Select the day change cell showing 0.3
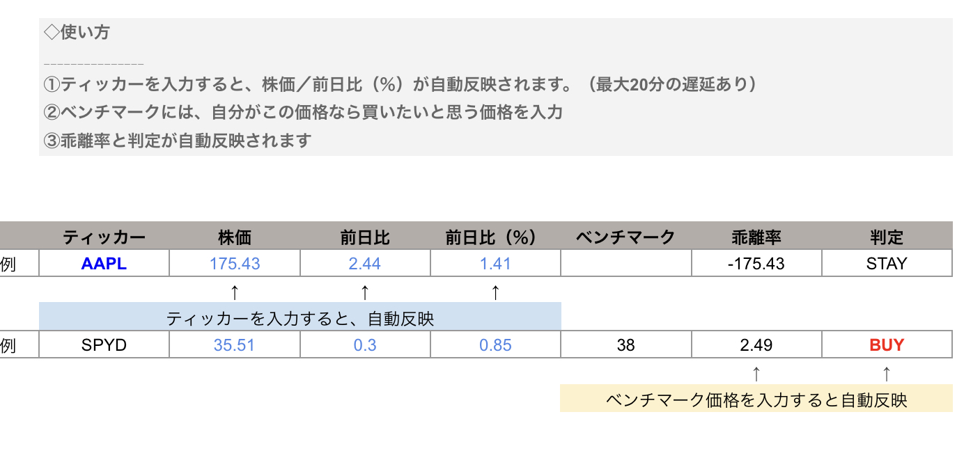 coord(365,345)
